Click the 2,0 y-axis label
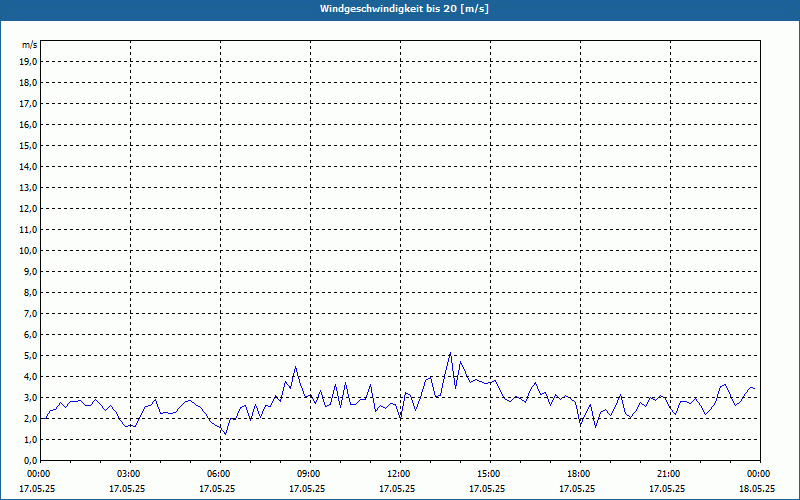 pyautogui.click(x=30, y=418)
